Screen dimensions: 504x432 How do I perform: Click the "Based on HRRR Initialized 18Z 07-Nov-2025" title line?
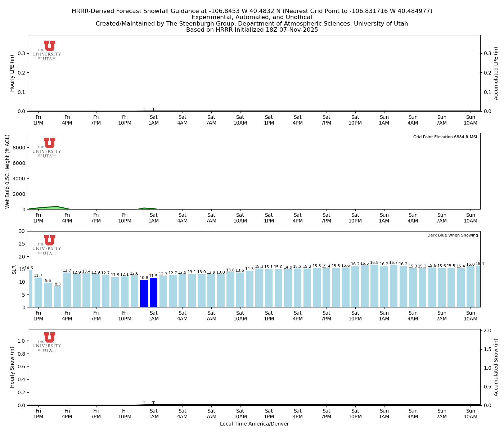click(x=252, y=30)
